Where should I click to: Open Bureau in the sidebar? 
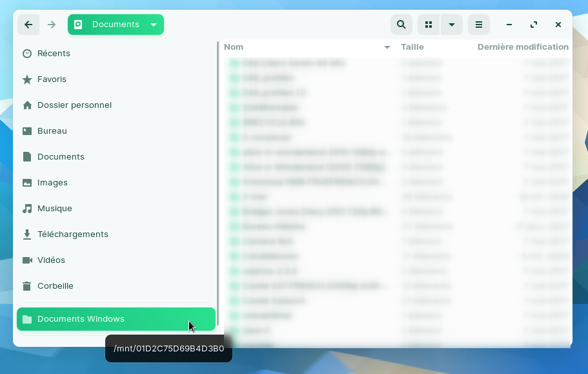(52, 131)
